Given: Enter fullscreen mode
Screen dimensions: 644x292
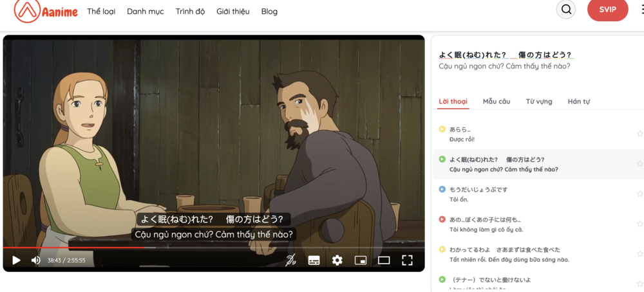Looking at the screenshot, I should click(407, 260).
